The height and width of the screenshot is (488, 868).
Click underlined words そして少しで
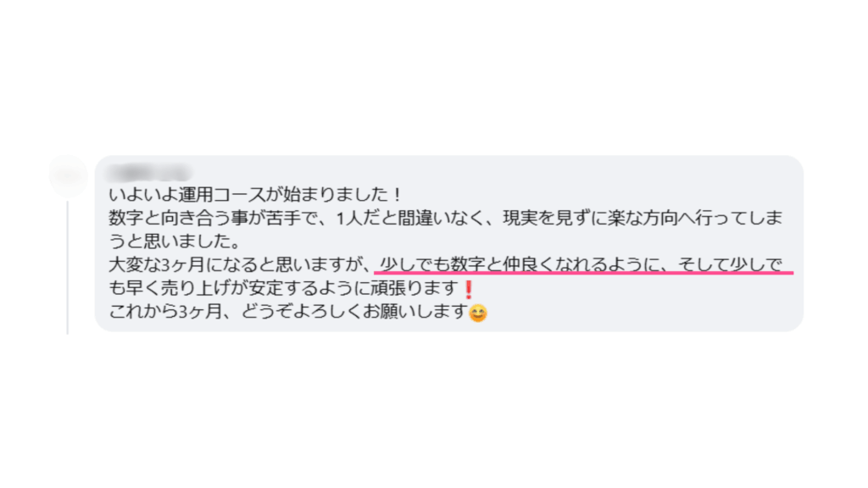click(730, 264)
